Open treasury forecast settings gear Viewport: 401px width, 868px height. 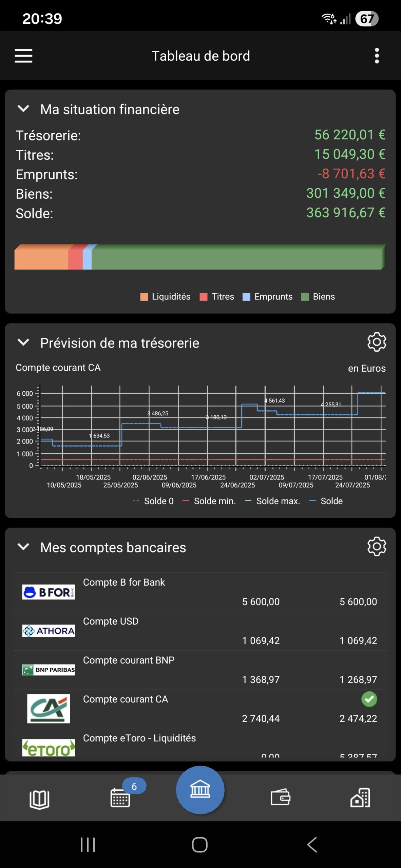pyautogui.click(x=377, y=342)
